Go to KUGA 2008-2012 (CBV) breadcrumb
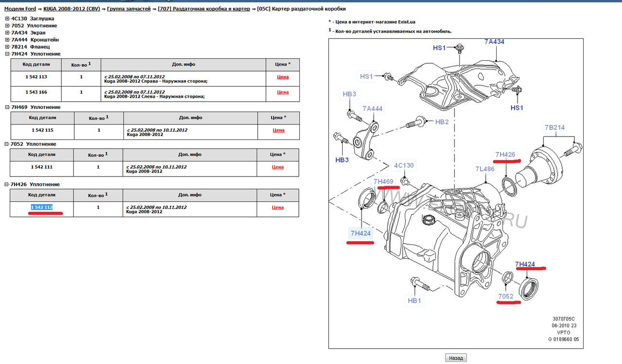622x364 pixels. tap(70, 9)
